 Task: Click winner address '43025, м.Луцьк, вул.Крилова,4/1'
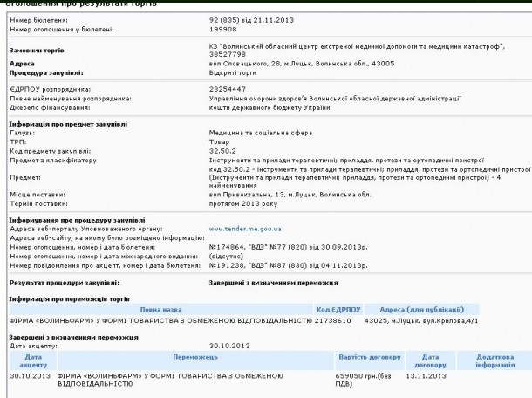coord(421,320)
